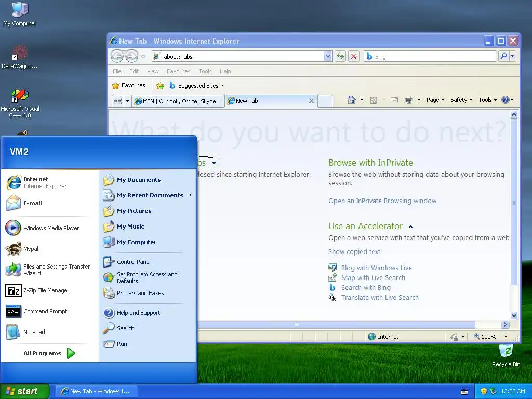Open the tab list dropdown arrow
This screenshot has width=532, height=399.
pos(128,101)
